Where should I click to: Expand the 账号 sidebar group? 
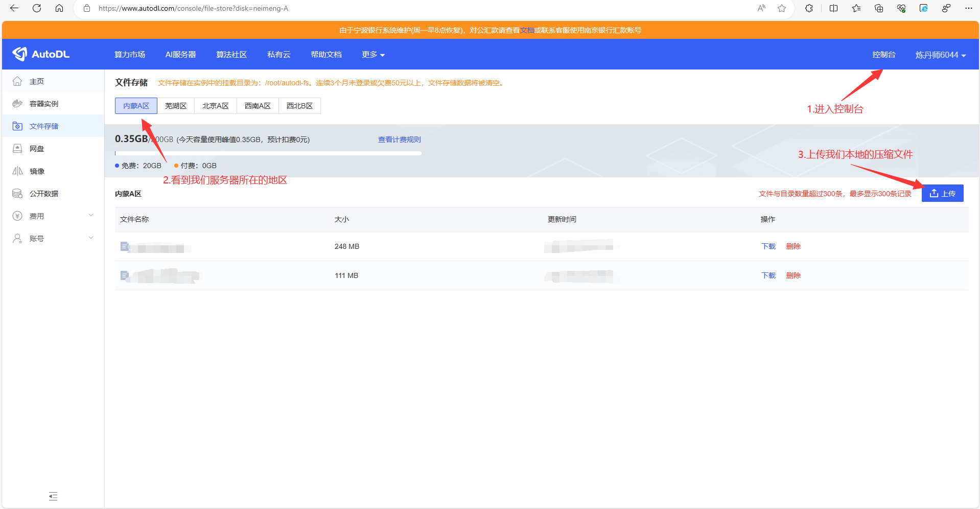tap(53, 239)
